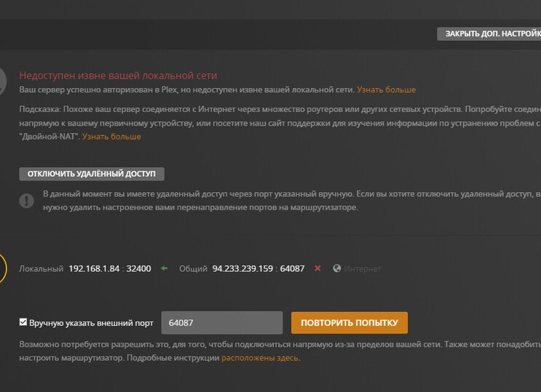Image resolution: width=541 pixels, height=392 pixels.
Task: Click the external port input field 64087
Action: tap(222, 323)
